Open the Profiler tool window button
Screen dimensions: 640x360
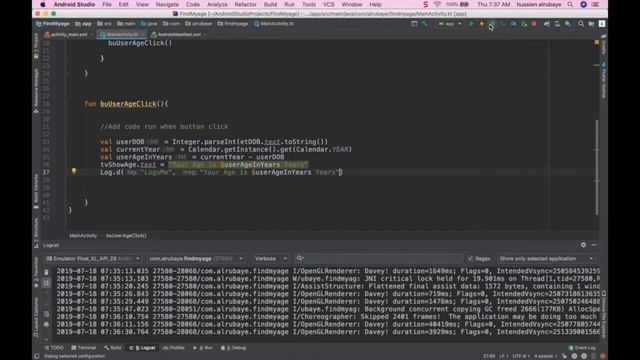tap(174, 348)
